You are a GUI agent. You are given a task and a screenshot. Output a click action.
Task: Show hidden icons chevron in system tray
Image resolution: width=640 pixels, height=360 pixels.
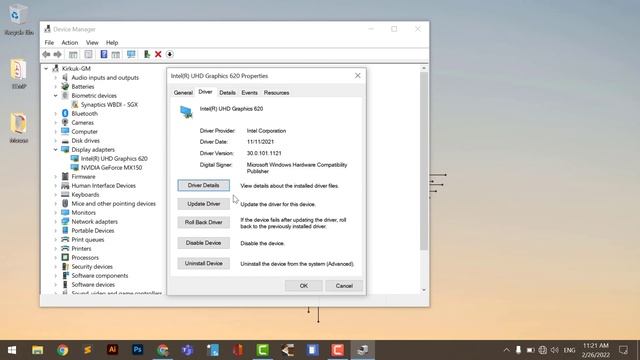(x=507, y=350)
